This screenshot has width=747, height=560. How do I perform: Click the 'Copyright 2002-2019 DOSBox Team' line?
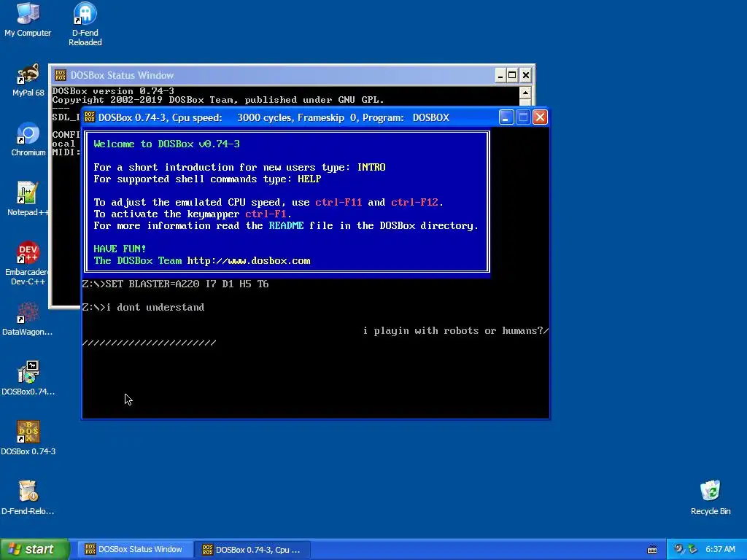tap(218, 99)
